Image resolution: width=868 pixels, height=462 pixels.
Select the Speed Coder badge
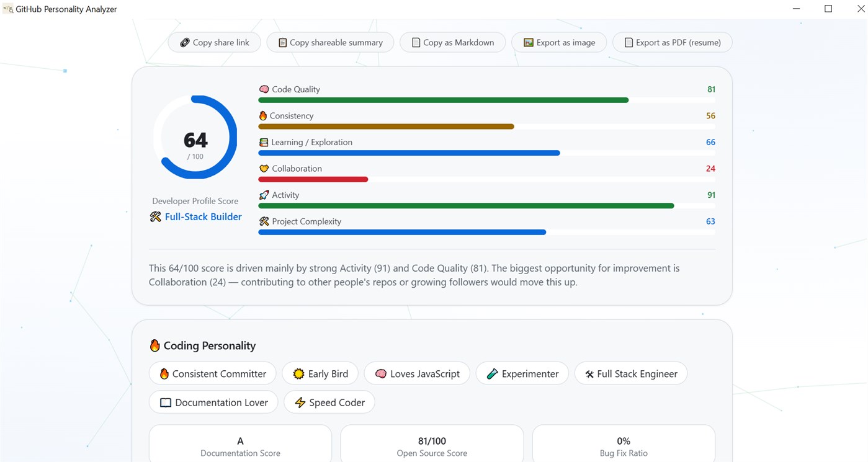[329, 402]
